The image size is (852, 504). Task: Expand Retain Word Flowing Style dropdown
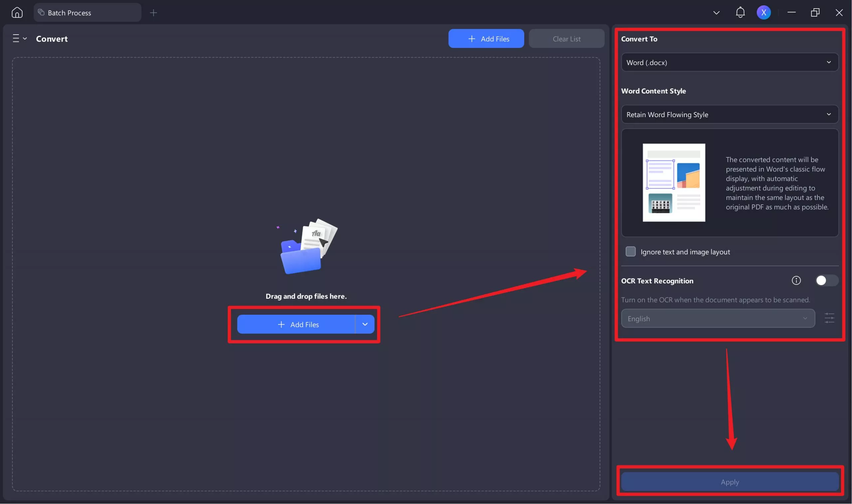coord(730,114)
